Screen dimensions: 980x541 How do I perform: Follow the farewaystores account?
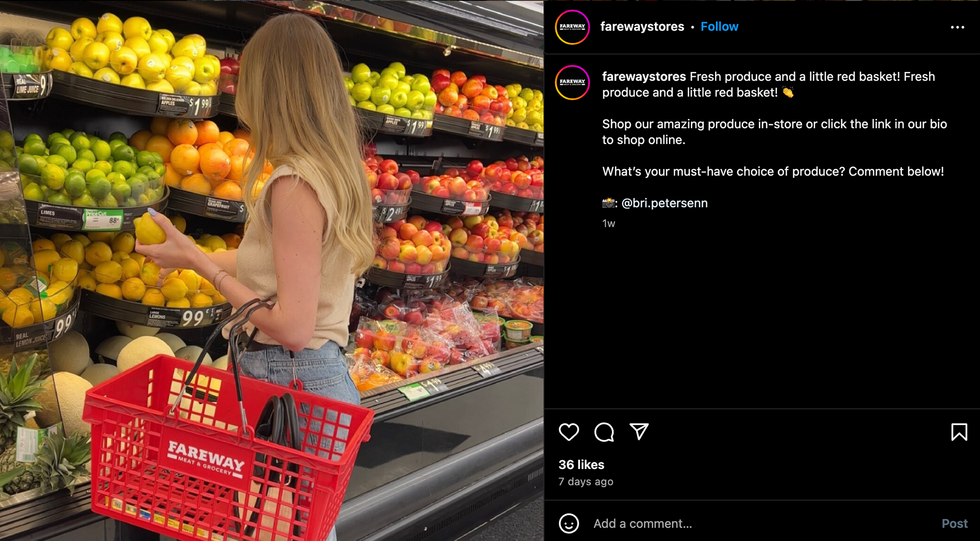[x=719, y=27]
